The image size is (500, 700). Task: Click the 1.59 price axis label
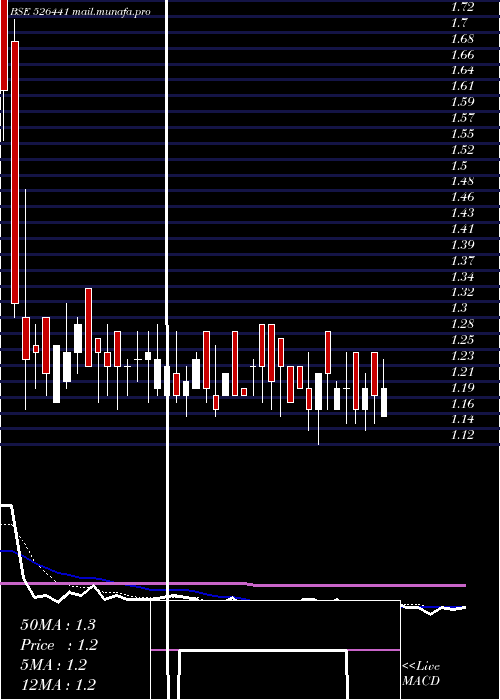click(x=462, y=102)
